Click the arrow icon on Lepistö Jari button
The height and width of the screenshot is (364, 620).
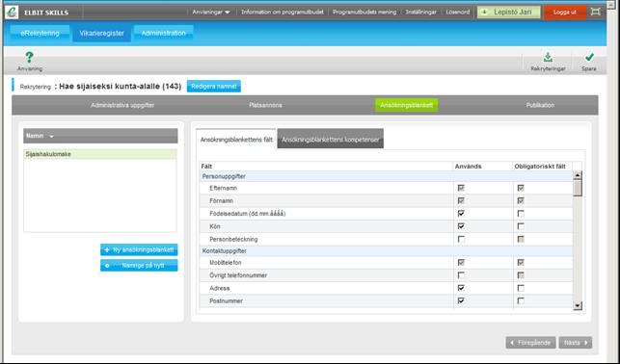pyautogui.click(x=484, y=13)
